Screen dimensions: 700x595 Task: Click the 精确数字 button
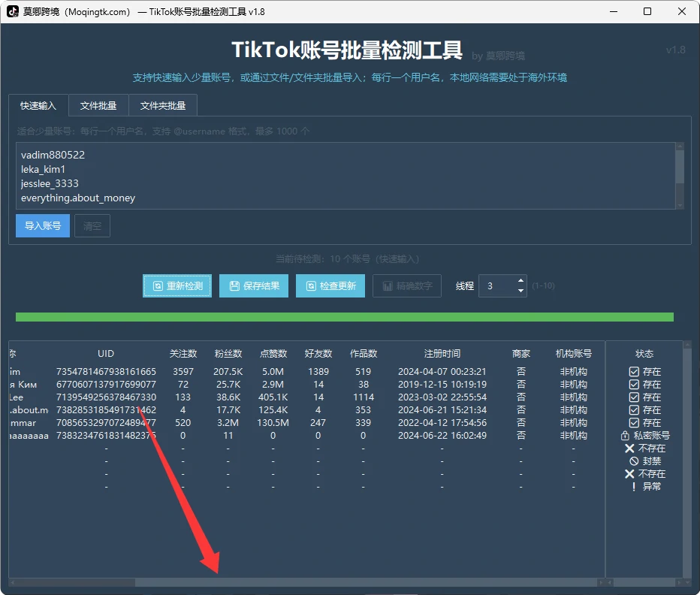(407, 286)
